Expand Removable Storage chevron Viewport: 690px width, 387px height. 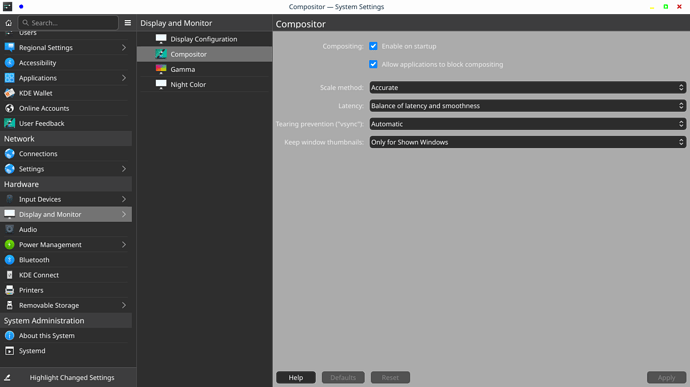[x=124, y=305]
